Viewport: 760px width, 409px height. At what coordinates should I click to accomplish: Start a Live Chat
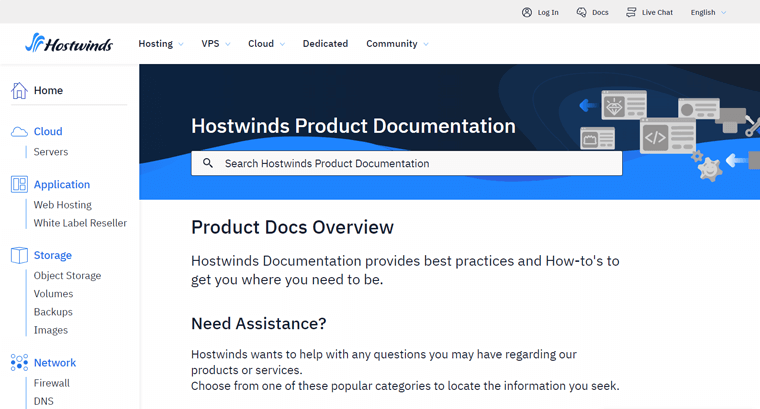pos(657,13)
